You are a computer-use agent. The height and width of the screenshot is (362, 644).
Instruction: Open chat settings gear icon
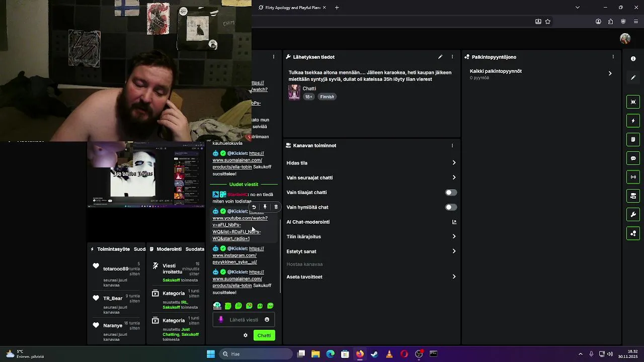click(246, 335)
